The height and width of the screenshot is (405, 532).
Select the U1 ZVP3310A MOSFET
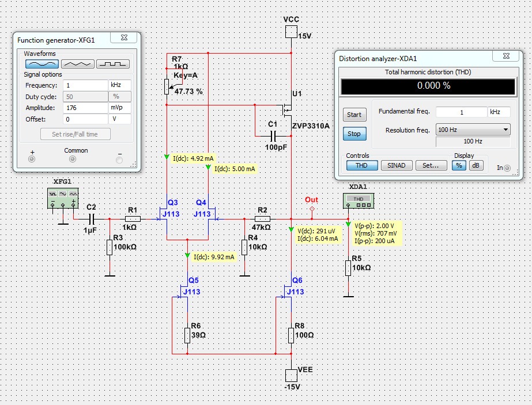288,109
